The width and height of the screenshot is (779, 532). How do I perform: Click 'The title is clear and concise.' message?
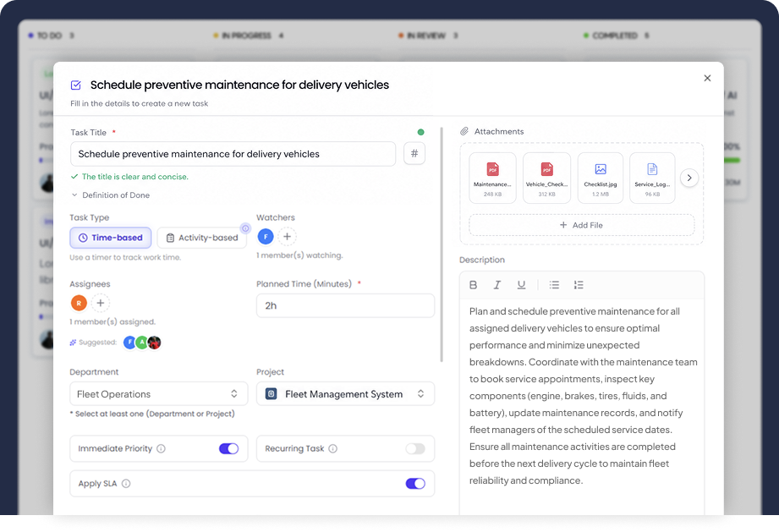tap(135, 176)
